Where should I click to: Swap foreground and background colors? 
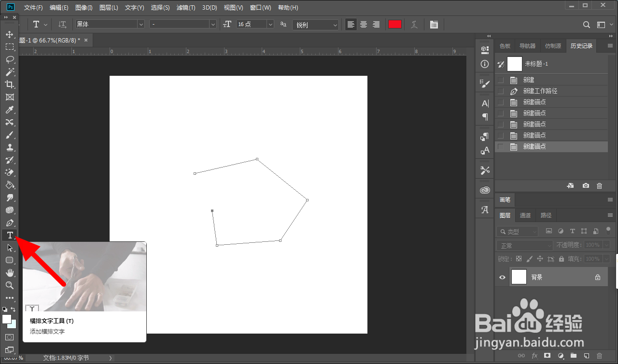[x=13, y=309]
